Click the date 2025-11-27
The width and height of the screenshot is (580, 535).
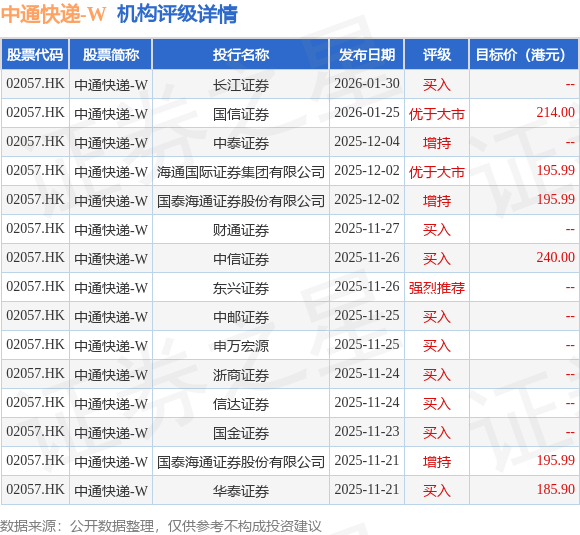367,229
